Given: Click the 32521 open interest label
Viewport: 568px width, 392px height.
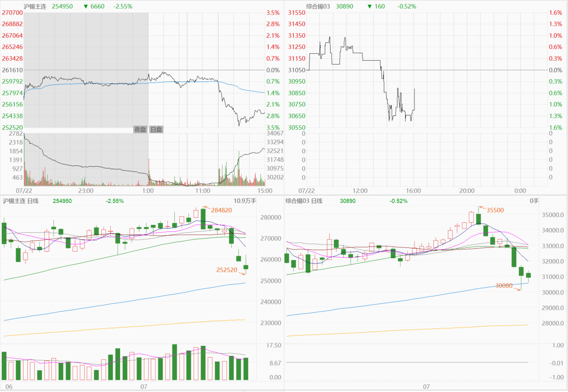Looking at the screenshot, I should pyautogui.click(x=276, y=151).
